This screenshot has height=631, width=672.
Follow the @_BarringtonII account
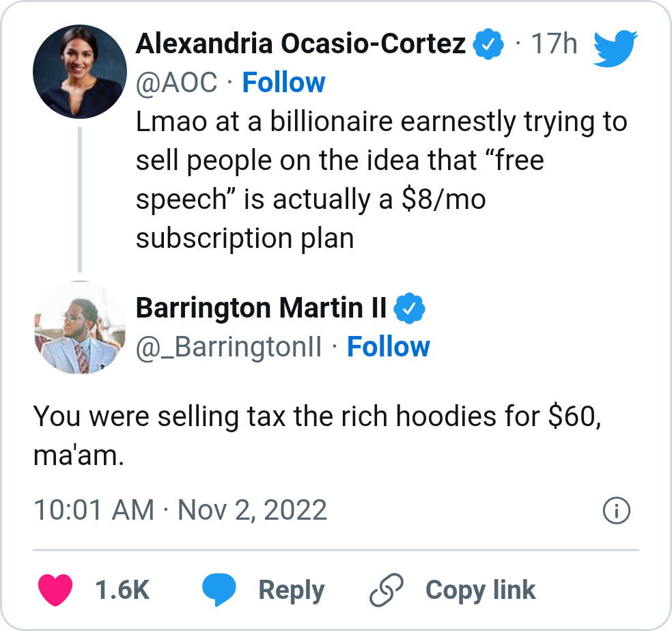389,347
